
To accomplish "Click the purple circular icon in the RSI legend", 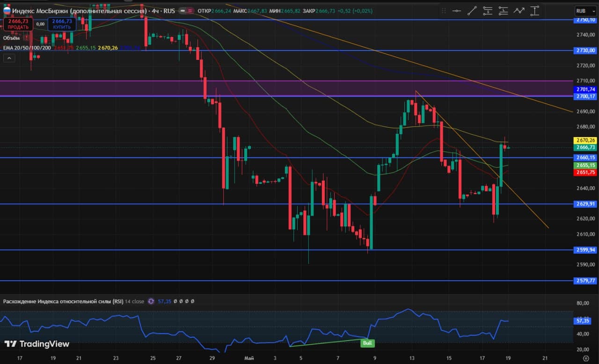I will click(151, 301).
